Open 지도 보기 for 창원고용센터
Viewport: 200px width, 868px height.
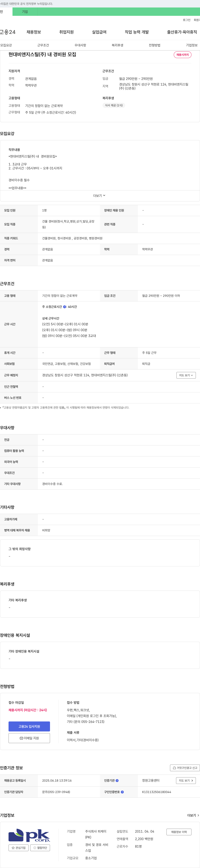pos(186,781)
